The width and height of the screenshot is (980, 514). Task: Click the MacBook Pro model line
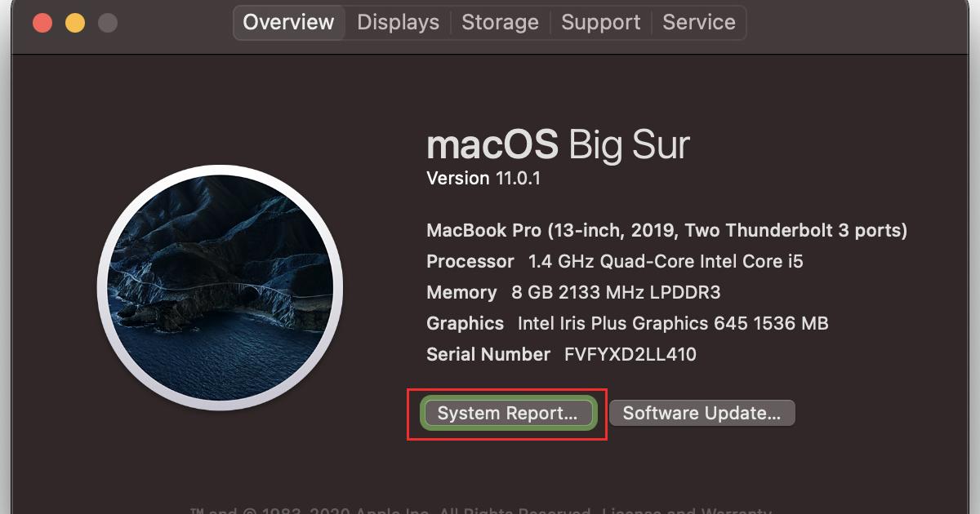coord(666,231)
